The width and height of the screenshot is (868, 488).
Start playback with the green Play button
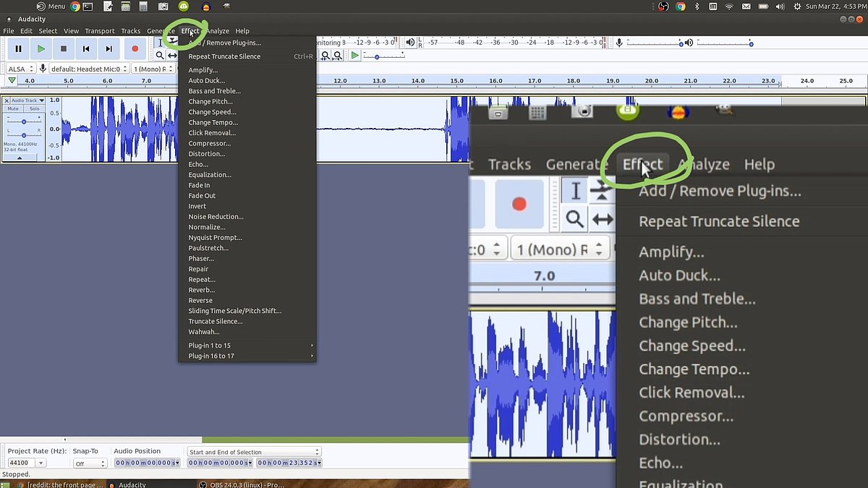41,48
